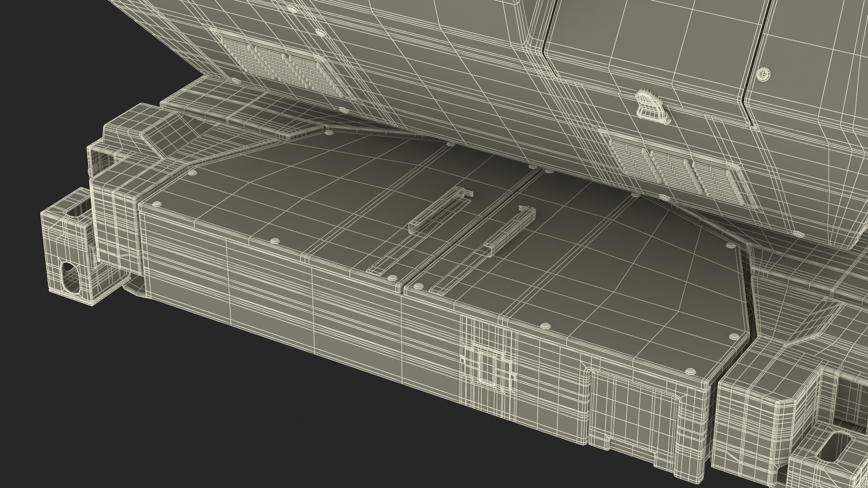Pick the latch hook on the upper hull
Screen dimensions: 868x488
(652, 107)
